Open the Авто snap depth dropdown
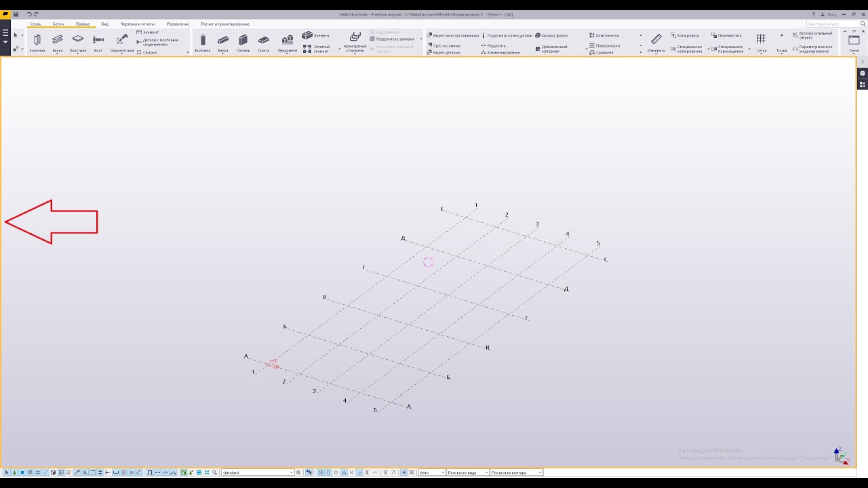Viewport: 868px width, 488px height. pos(432,472)
